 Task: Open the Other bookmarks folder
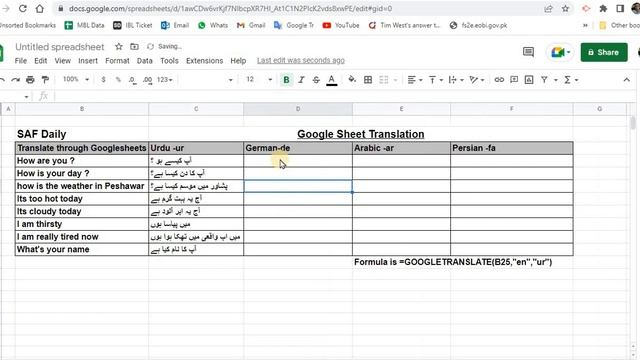(x=619, y=25)
